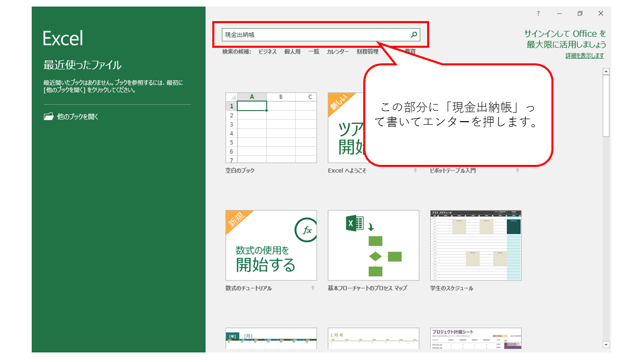
Task: Pin the Excel へようこそ template
Action: coord(415,171)
